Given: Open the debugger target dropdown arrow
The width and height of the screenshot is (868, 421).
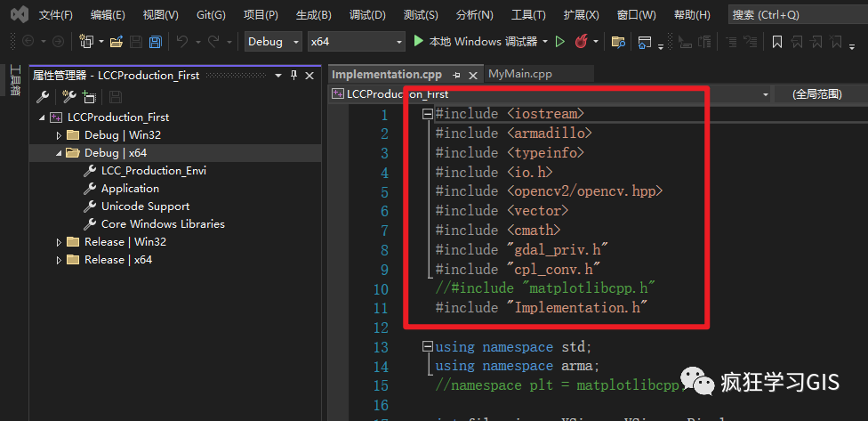Looking at the screenshot, I should point(545,42).
